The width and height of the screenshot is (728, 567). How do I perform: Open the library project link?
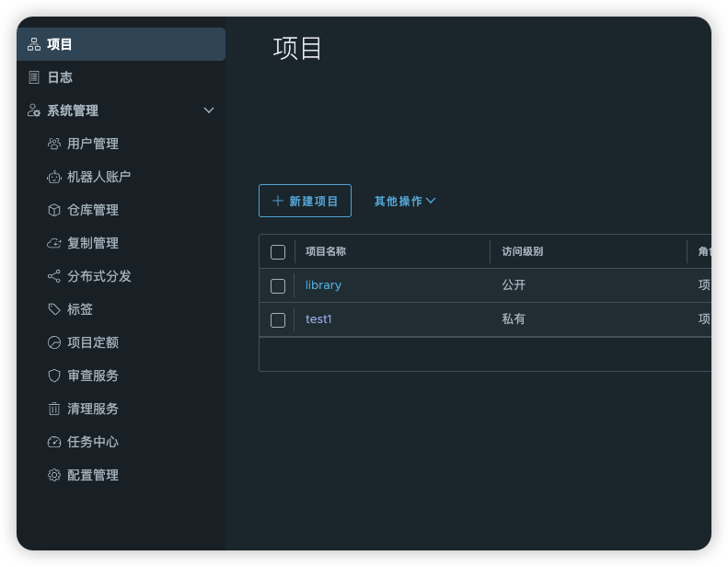coord(323,285)
